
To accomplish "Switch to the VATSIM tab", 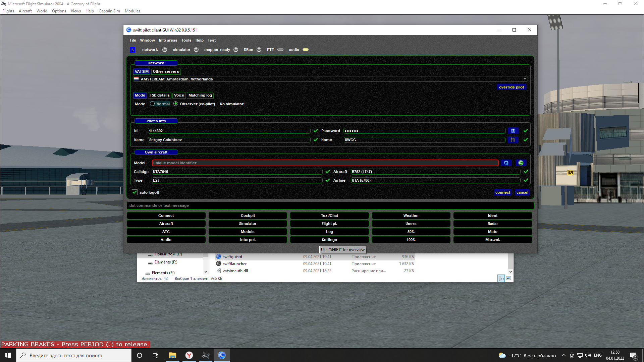I will coord(142,71).
